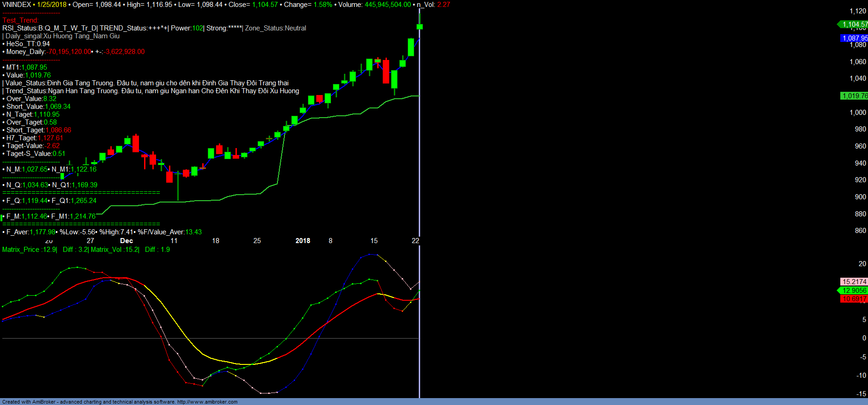Click the green 1,019.76 value label
Screen dimensions: 868x405
[x=854, y=96]
